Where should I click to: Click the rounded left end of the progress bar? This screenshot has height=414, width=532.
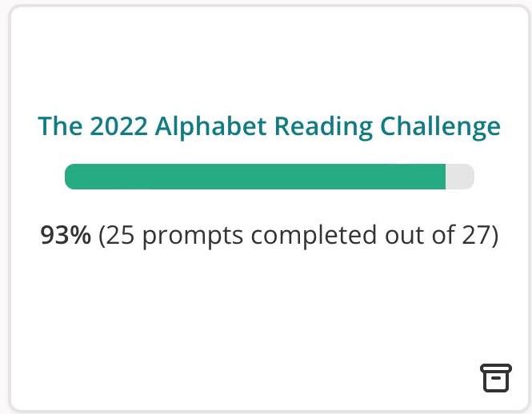coord(71,177)
